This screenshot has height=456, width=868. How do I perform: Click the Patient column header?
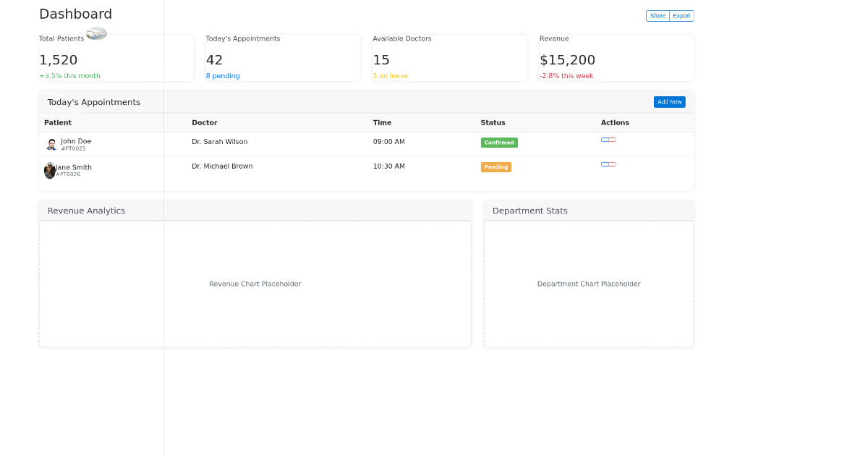[58, 123]
